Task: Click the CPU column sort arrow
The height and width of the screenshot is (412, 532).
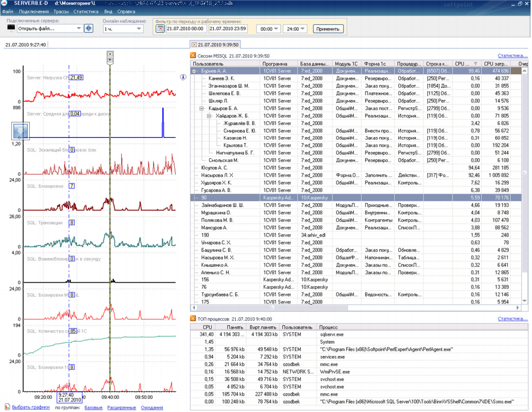Action: [x=476, y=64]
